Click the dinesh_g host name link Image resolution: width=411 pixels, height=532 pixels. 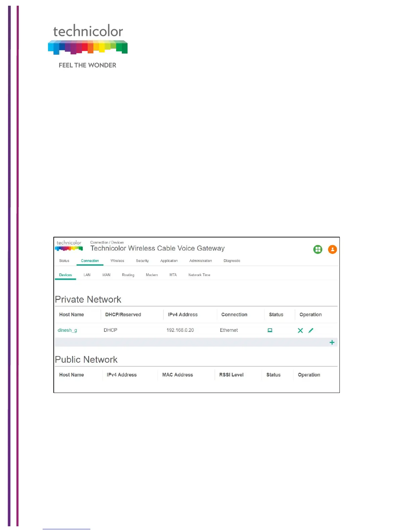[67, 330]
